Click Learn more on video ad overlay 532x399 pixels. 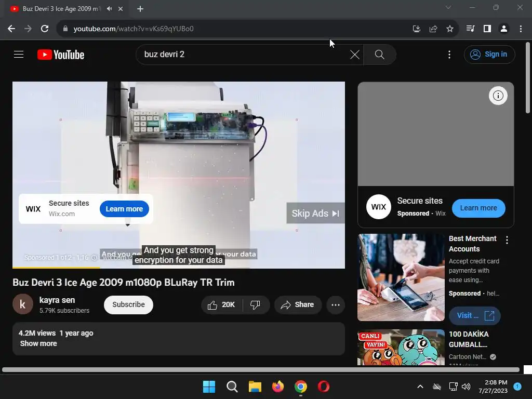pos(124,209)
